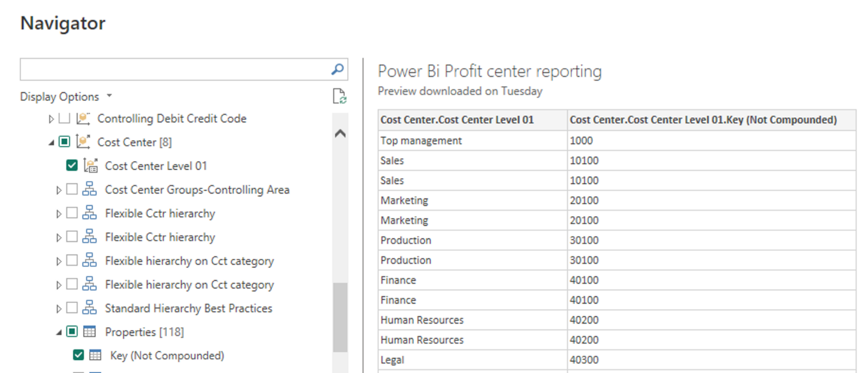The height and width of the screenshot is (373, 868).
Task: Click the Properties [118] table icon
Action: point(89,332)
